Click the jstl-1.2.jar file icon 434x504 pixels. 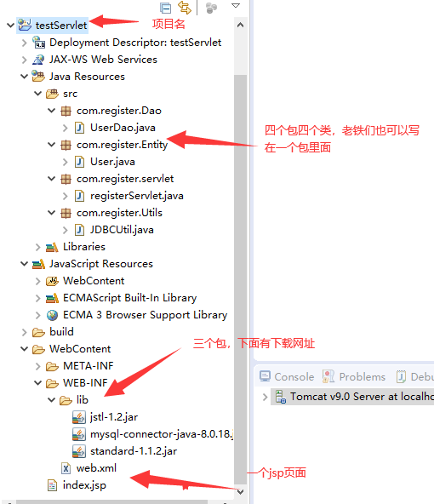pyautogui.click(x=79, y=417)
